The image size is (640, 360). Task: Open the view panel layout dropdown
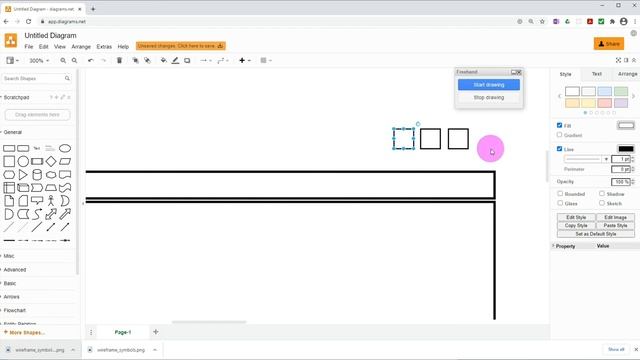[x=12, y=60]
